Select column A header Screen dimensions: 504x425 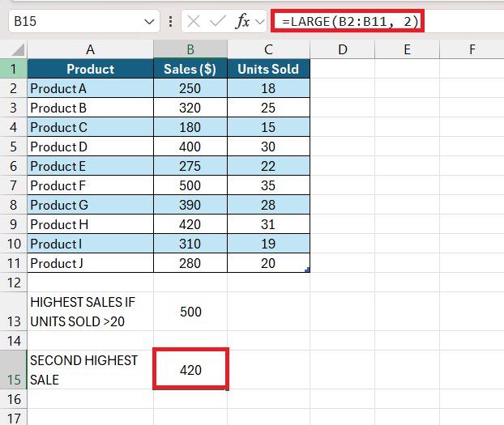pos(90,49)
